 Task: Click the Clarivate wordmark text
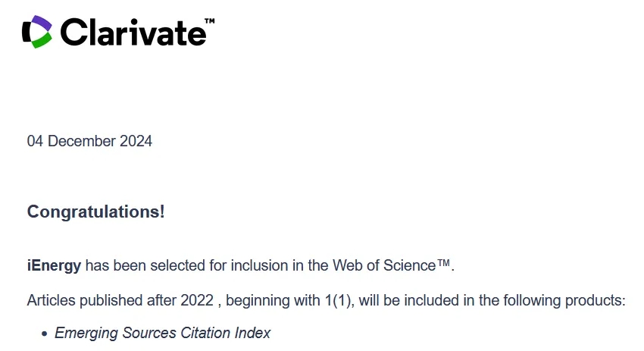tap(133, 32)
